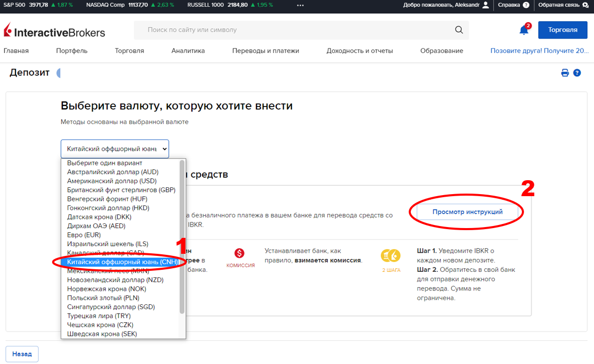Select Китайский оффшорный юань (CNH)

click(120, 262)
